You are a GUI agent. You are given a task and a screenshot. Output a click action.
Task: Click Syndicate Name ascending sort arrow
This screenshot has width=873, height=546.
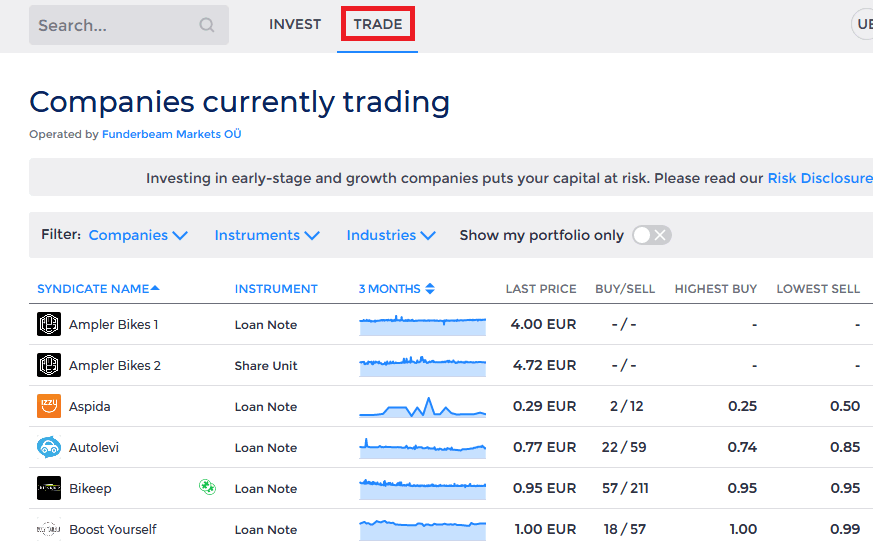click(155, 288)
